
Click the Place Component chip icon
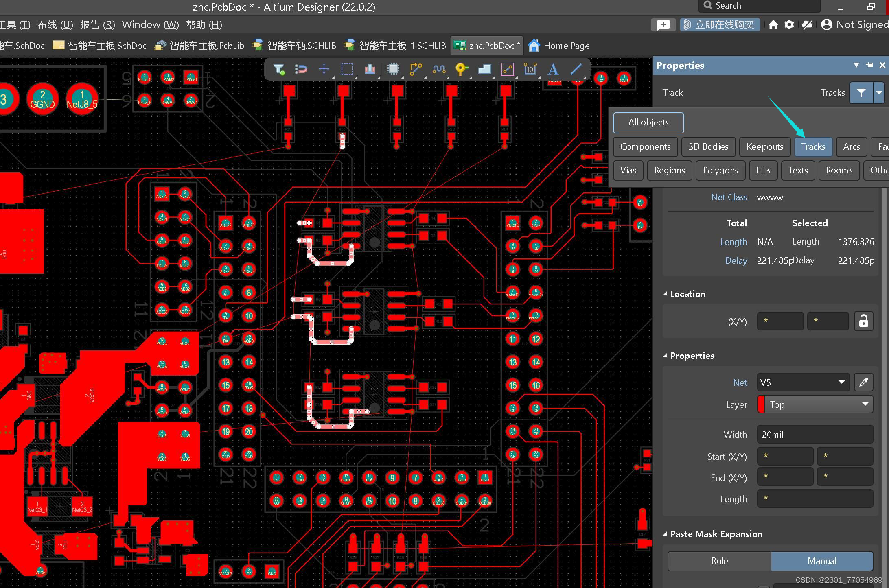(393, 69)
